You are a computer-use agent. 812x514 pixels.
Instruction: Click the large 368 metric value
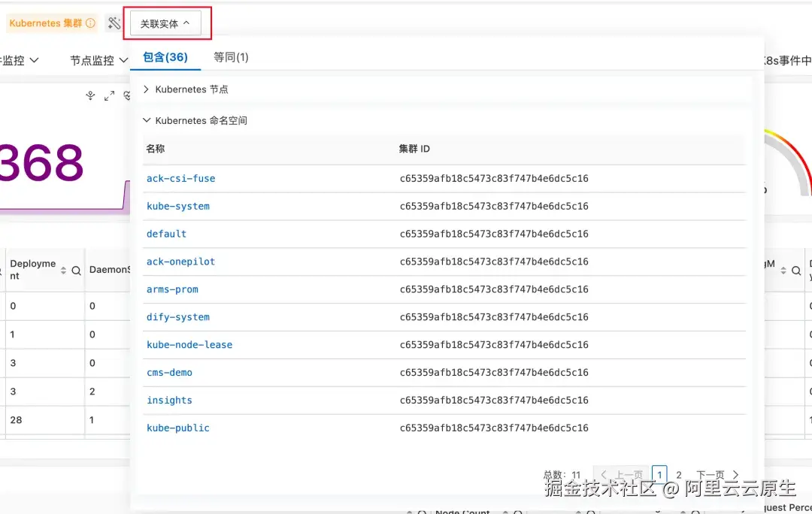pyautogui.click(x=41, y=163)
